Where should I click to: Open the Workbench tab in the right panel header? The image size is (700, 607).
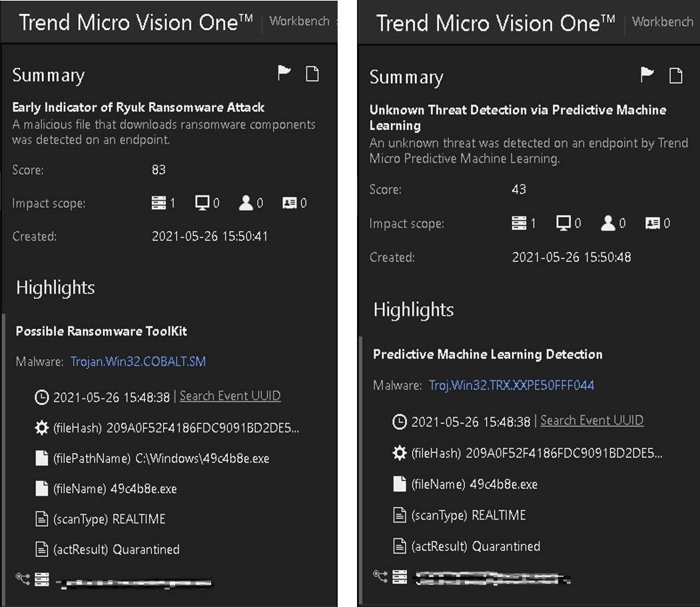point(662,21)
